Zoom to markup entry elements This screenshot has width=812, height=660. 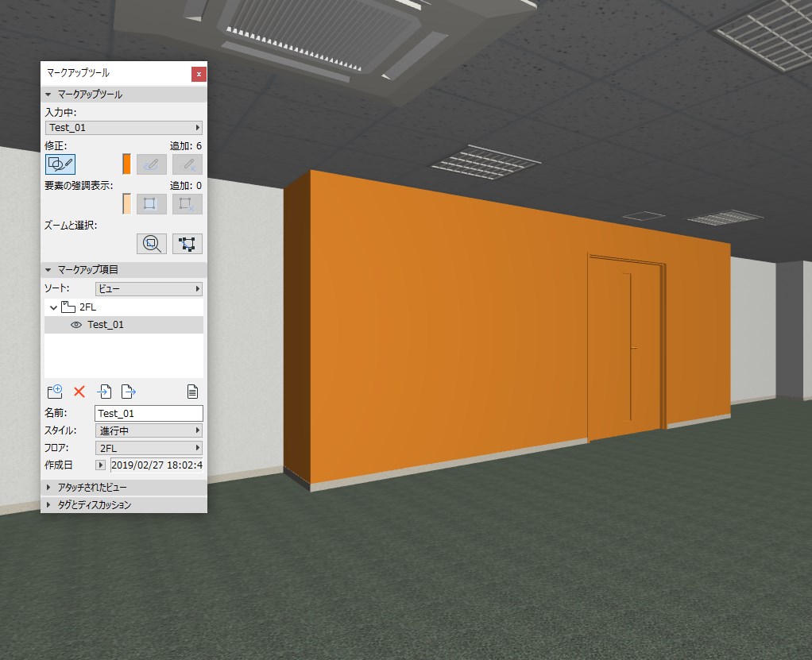pyautogui.click(x=151, y=244)
